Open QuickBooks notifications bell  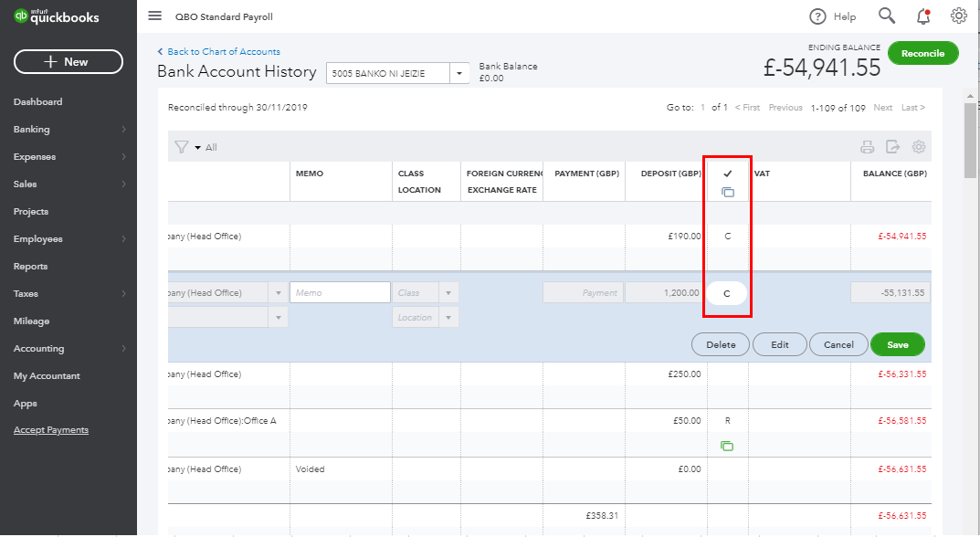pyautogui.click(x=923, y=16)
